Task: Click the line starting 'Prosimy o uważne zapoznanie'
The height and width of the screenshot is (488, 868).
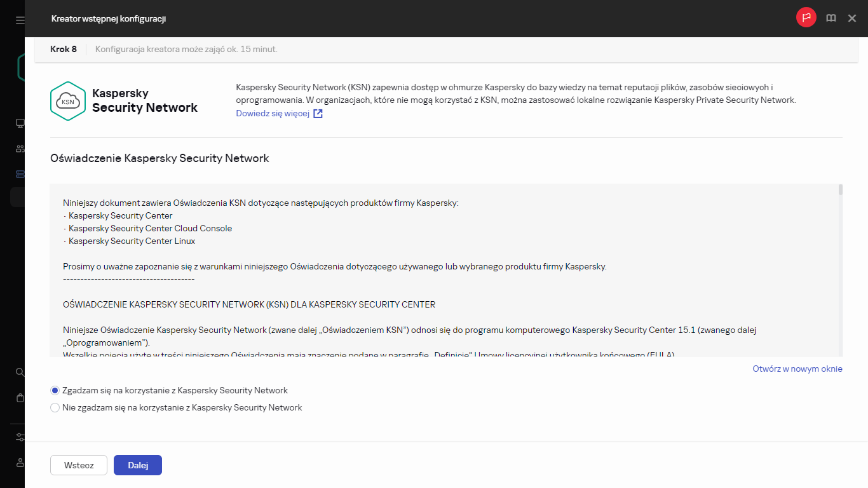Action: point(335,266)
